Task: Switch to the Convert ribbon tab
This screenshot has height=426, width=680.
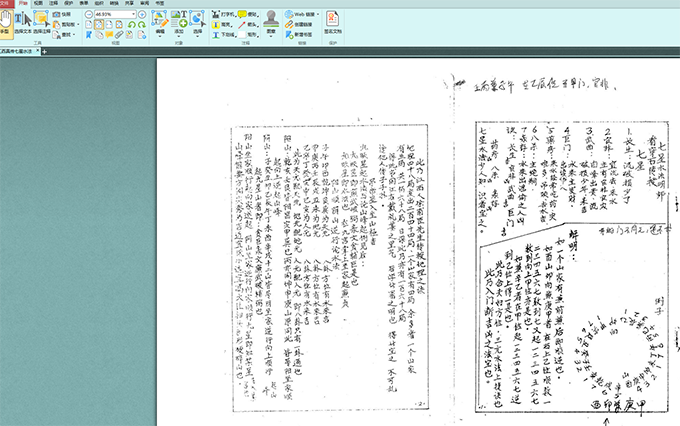Action: click(x=114, y=3)
